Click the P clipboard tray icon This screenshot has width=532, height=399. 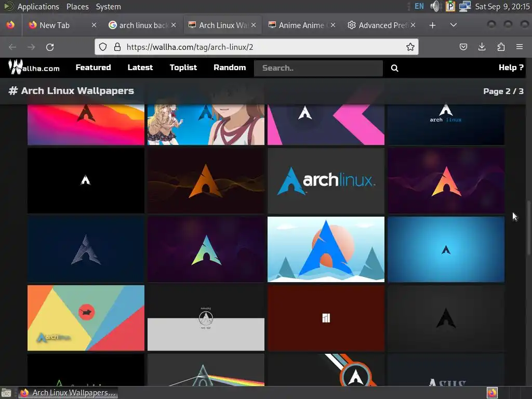pos(450,6)
